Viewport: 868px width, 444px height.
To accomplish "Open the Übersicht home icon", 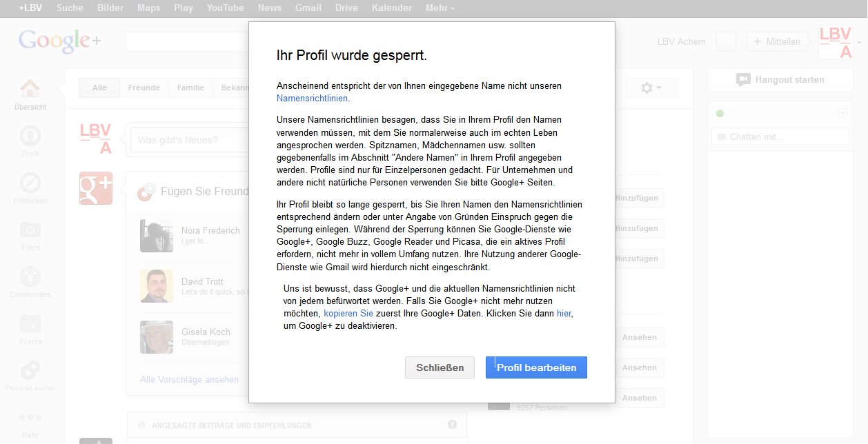I will [x=30, y=90].
